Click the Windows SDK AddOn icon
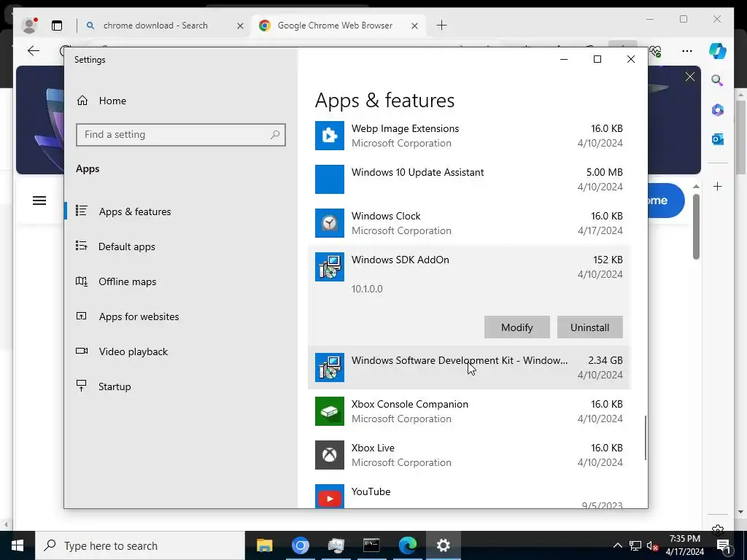Screen dimensions: 747x560 329,267
